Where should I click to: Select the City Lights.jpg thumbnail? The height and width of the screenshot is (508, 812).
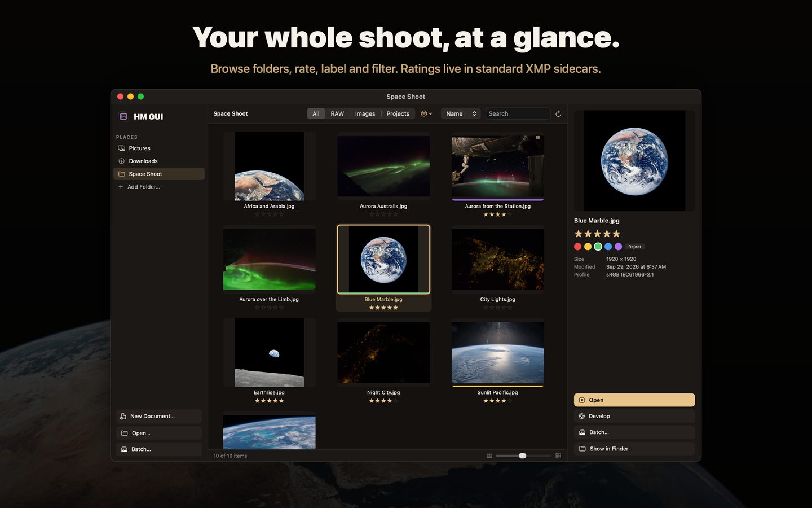(497, 259)
